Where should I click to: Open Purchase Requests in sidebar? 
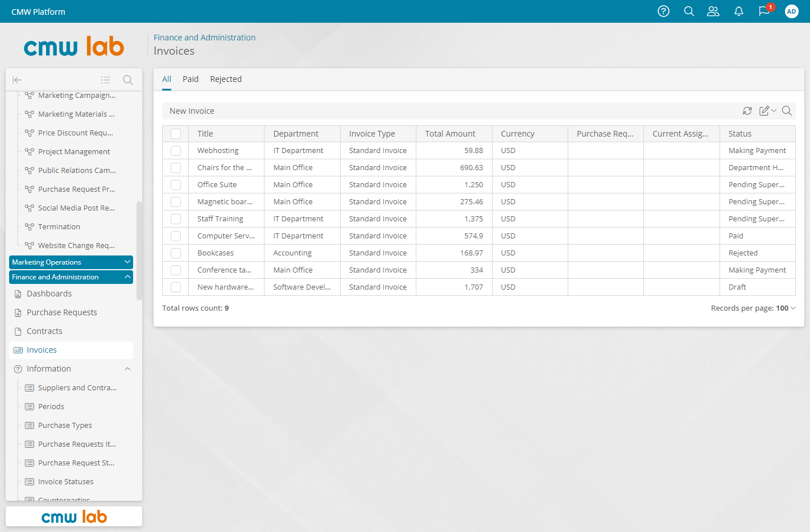(62, 312)
